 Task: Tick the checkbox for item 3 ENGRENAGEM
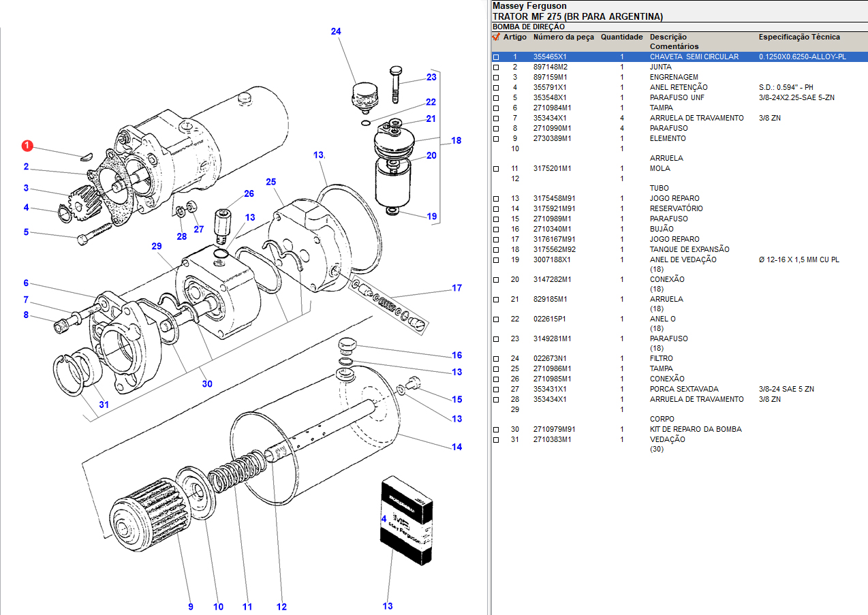point(496,78)
